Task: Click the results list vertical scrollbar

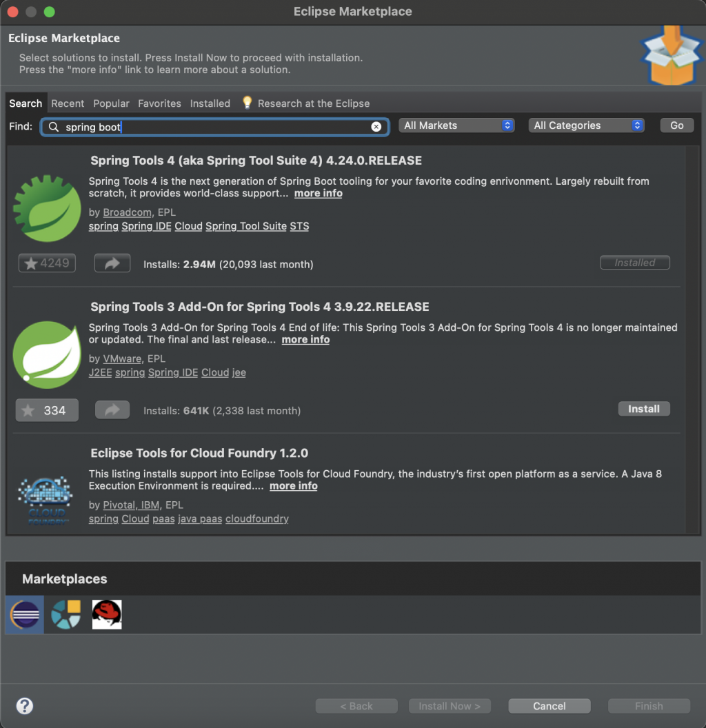Action: click(692, 340)
